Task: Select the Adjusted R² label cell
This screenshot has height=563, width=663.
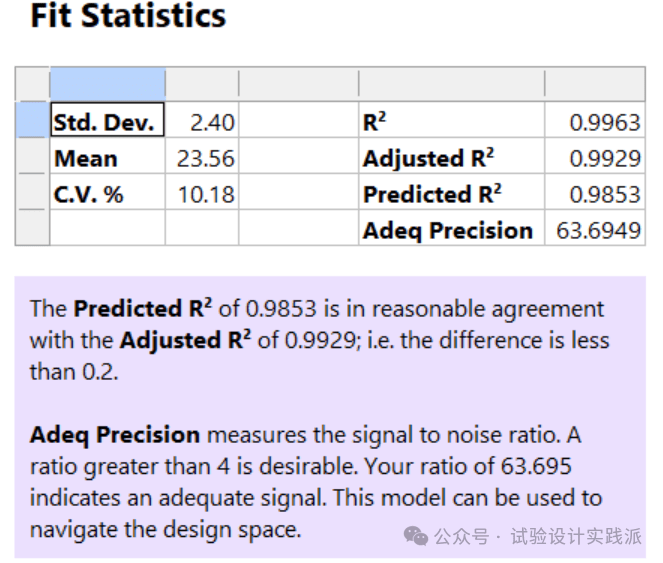Action: point(452,156)
